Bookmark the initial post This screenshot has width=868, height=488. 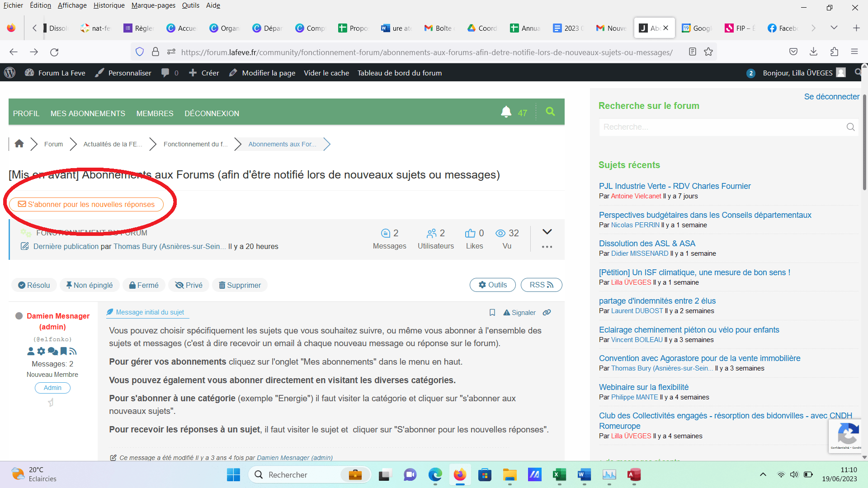pos(492,313)
